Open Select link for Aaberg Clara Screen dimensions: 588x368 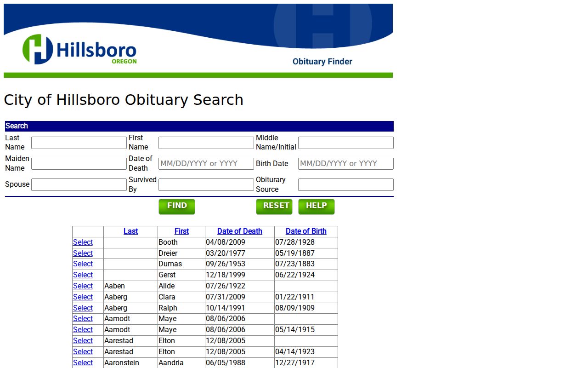pos(83,297)
